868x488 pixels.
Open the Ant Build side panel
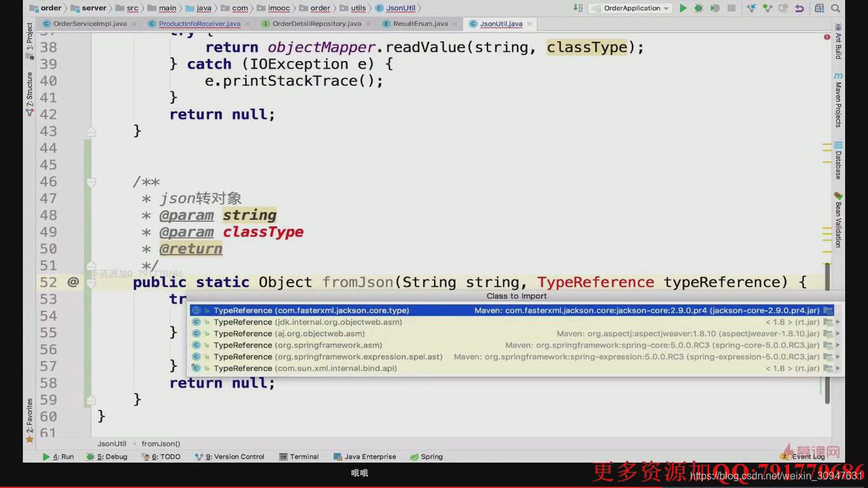tap(838, 41)
